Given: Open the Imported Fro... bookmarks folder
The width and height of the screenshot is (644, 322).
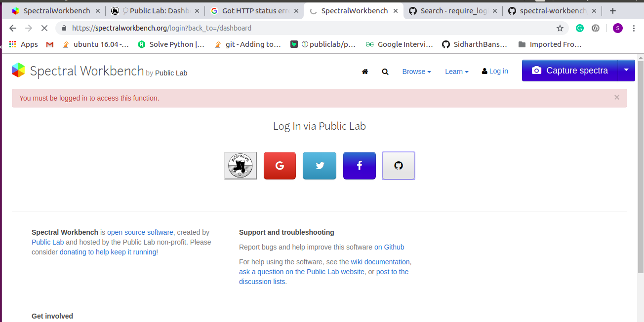Looking at the screenshot, I should click(x=550, y=44).
